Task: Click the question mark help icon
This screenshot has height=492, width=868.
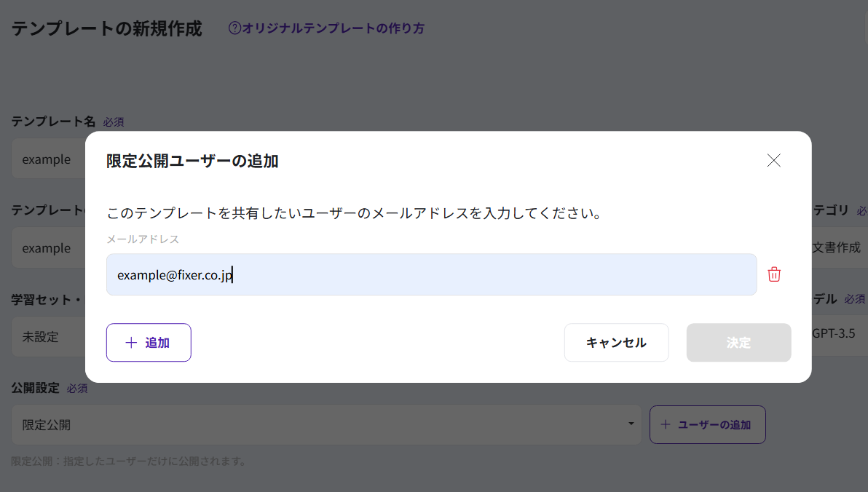Action: point(234,28)
